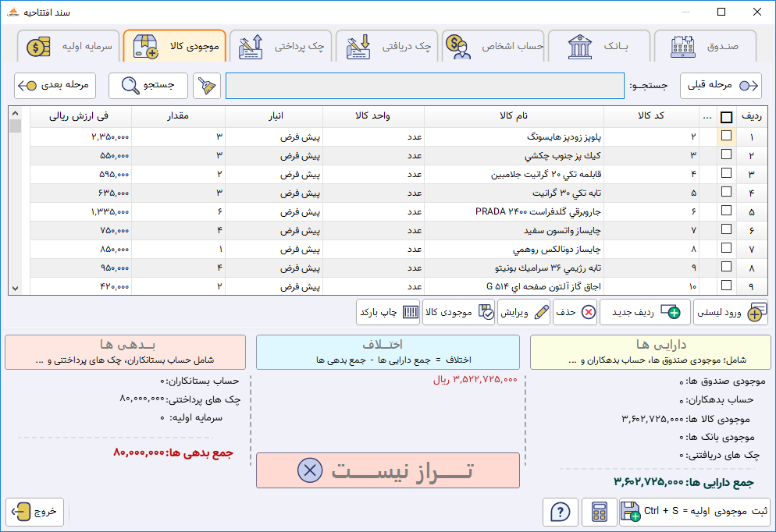776x532 pixels.
Task: Click مرحله بعدی next step button
Action: pos(55,86)
